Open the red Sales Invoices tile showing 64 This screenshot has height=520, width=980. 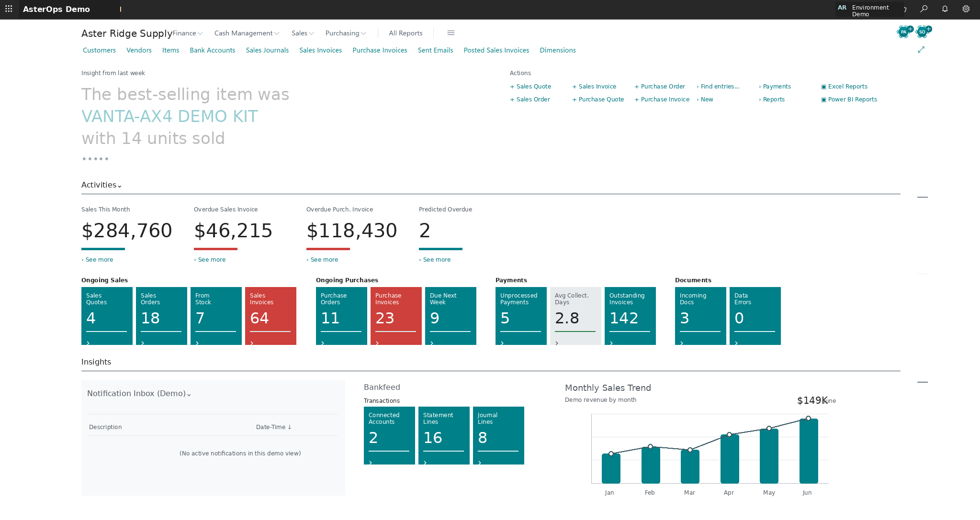(270, 316)
